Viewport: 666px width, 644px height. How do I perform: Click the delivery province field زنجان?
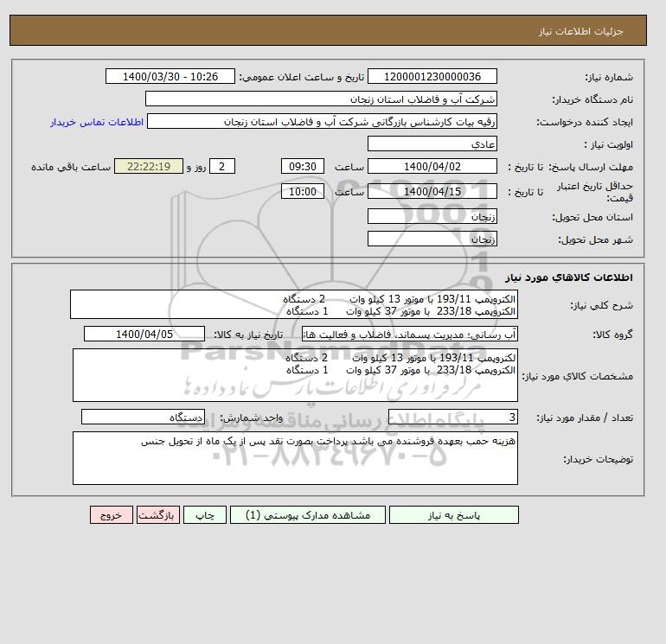(432, 216)
